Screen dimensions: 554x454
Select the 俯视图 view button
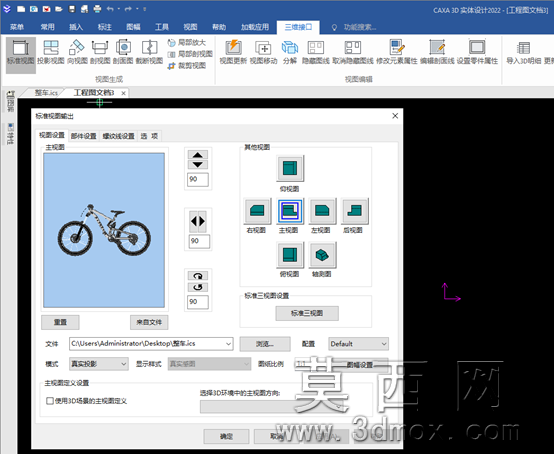click(290, 255)
